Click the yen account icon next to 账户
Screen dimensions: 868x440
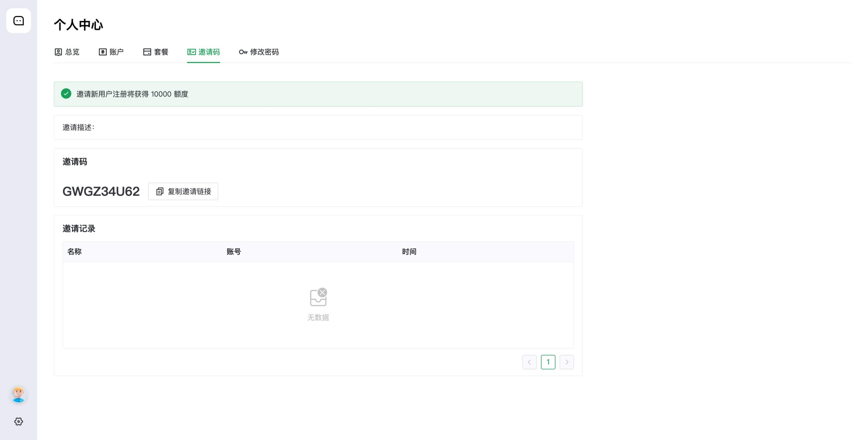click(x=102, y=52)
